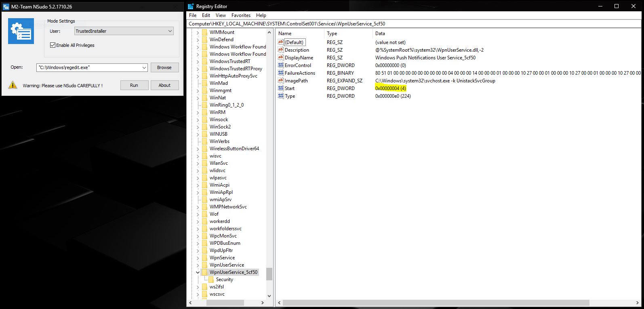Click the wisvc folder icon
Viewport: 644px width, 309px height.
(x=204, y=156)
